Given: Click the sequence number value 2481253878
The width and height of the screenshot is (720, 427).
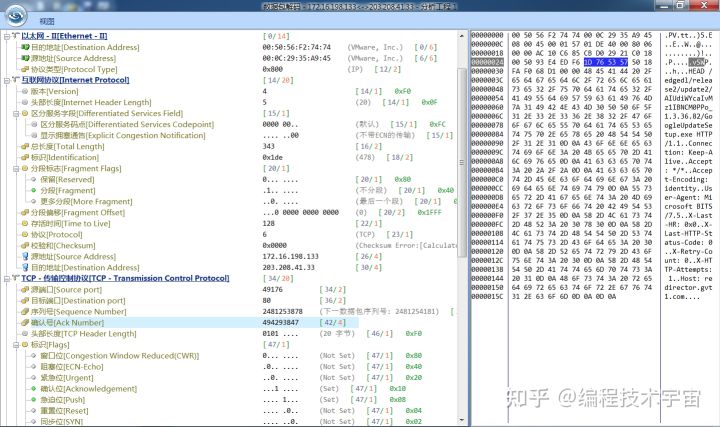Looking at the screenshot, I should click(282, 312).
